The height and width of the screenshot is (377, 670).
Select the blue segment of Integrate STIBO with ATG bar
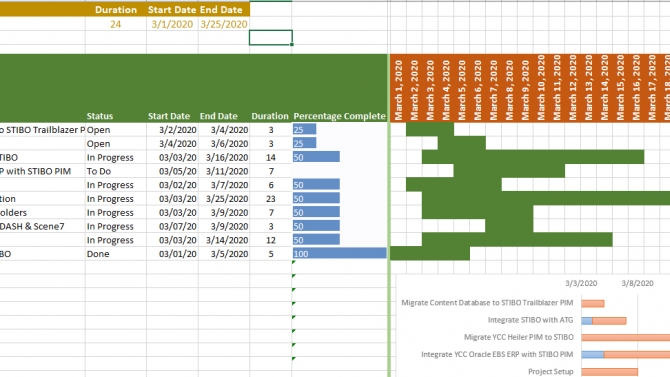[x=587, y=321]
